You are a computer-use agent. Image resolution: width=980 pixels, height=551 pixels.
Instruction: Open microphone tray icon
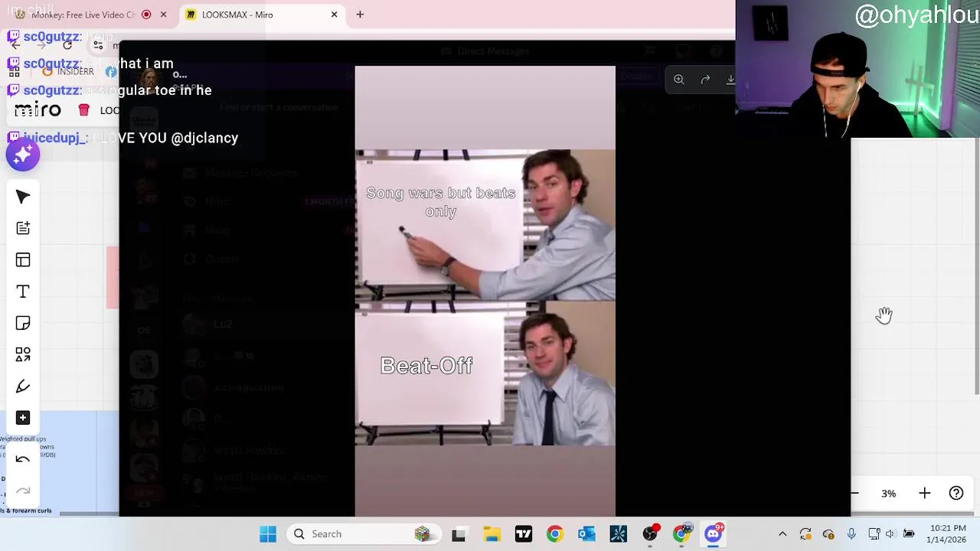pyautogui.click(x=851, y=534)
